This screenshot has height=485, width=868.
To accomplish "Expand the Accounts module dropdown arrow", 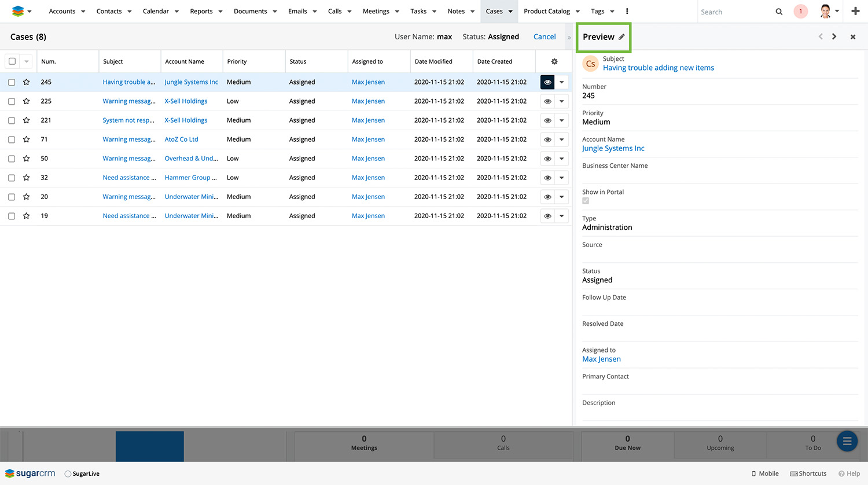I will 83,12.
